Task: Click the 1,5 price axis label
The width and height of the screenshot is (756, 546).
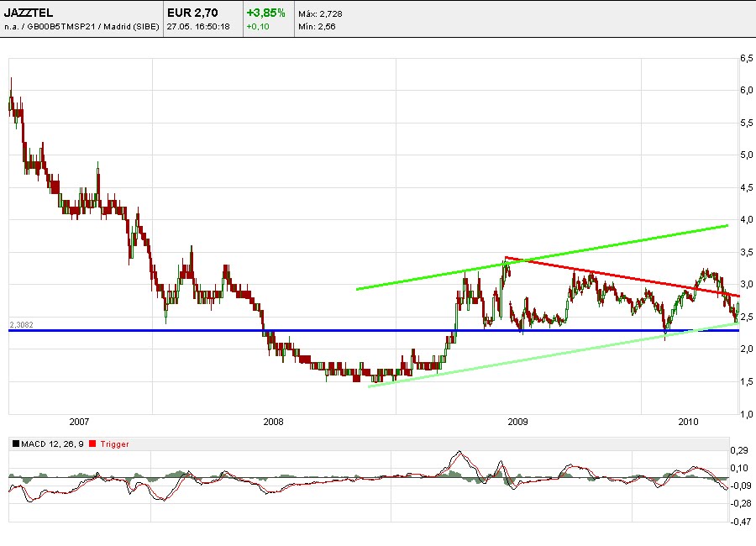Action: pos(747,381)
